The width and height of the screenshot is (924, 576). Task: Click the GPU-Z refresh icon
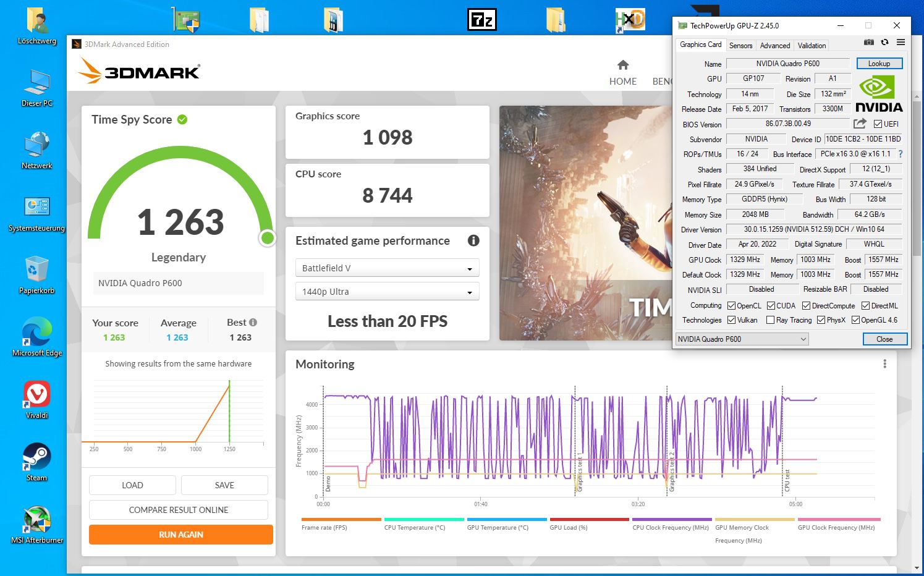pyautogui.click(x=884, y=42)
